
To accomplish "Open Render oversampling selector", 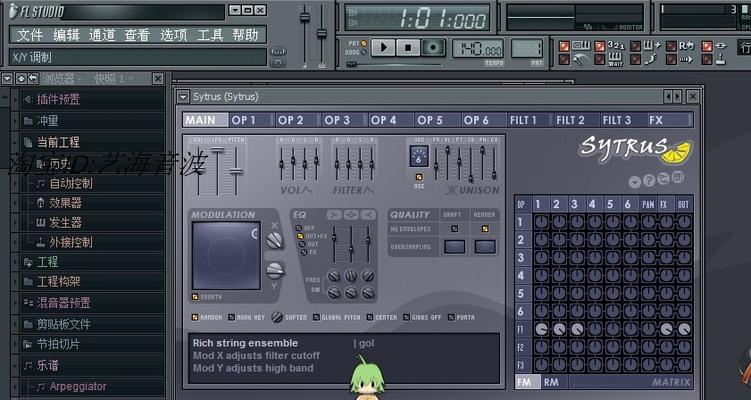I will point(485,247).
